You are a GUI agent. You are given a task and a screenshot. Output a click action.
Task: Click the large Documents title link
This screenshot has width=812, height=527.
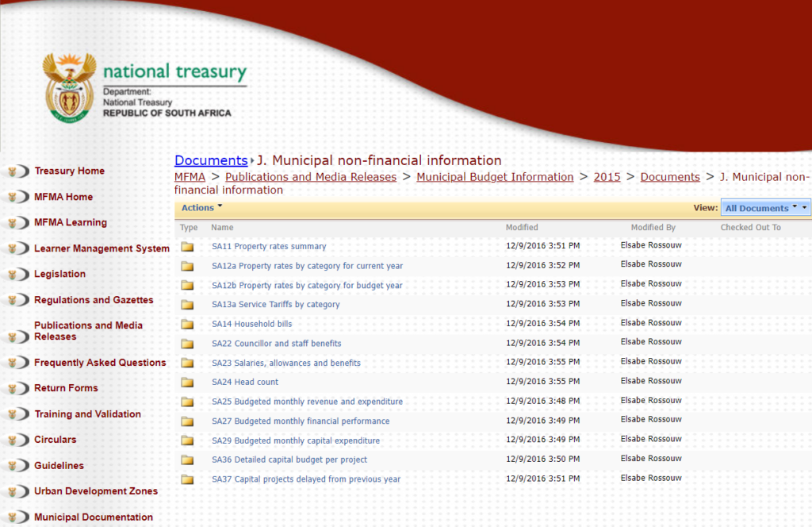point(211,160)
